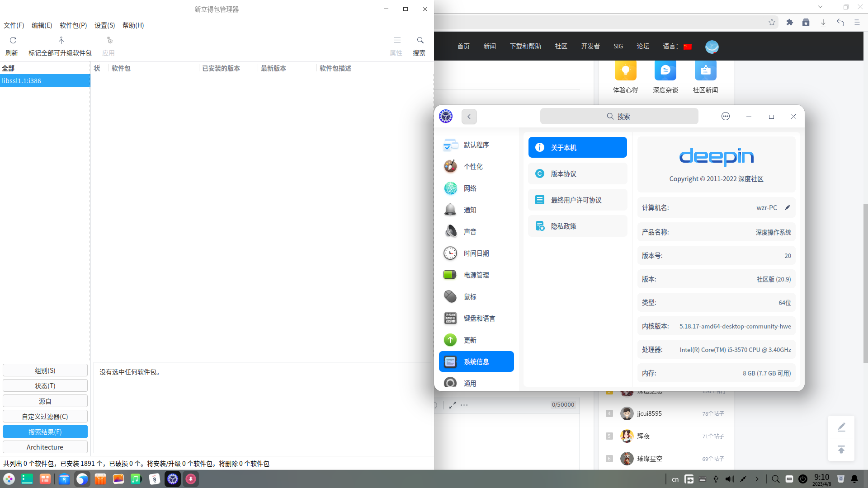Open the Sound settings module
The width and height of the screenshot is (868, 488).
(x=470, y=232)
